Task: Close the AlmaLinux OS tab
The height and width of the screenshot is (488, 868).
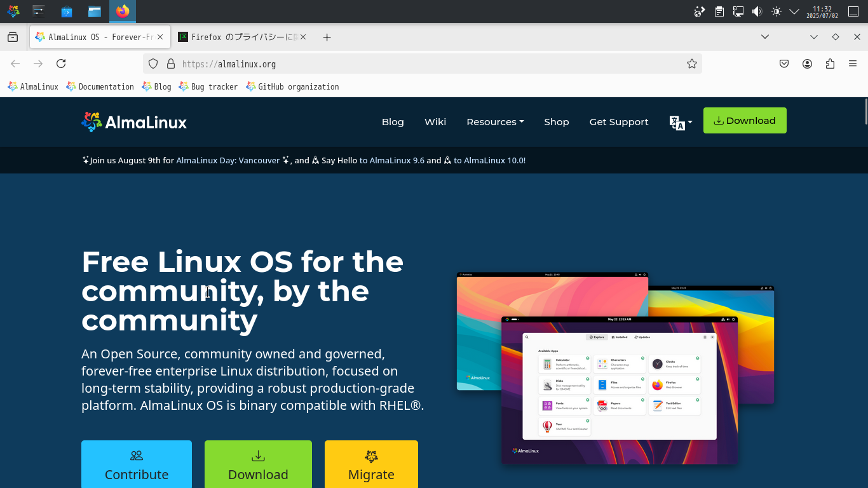Action: pos(160,37)
